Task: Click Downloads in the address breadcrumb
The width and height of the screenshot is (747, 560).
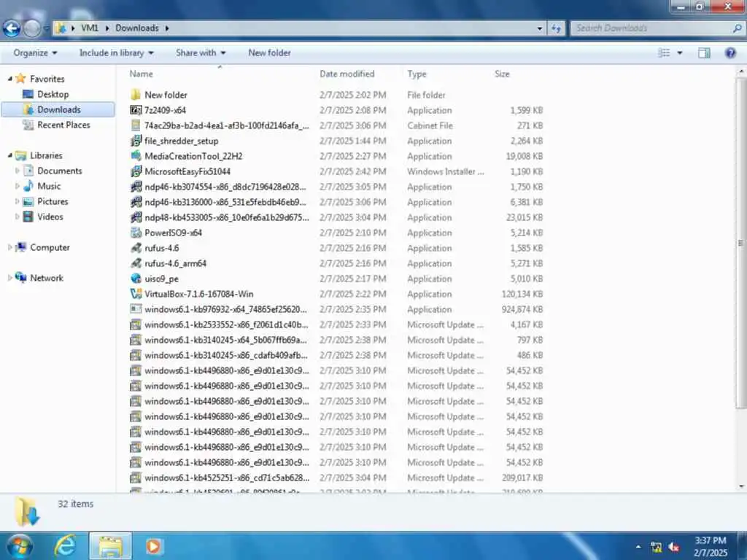Action: (x=136, y=28)
